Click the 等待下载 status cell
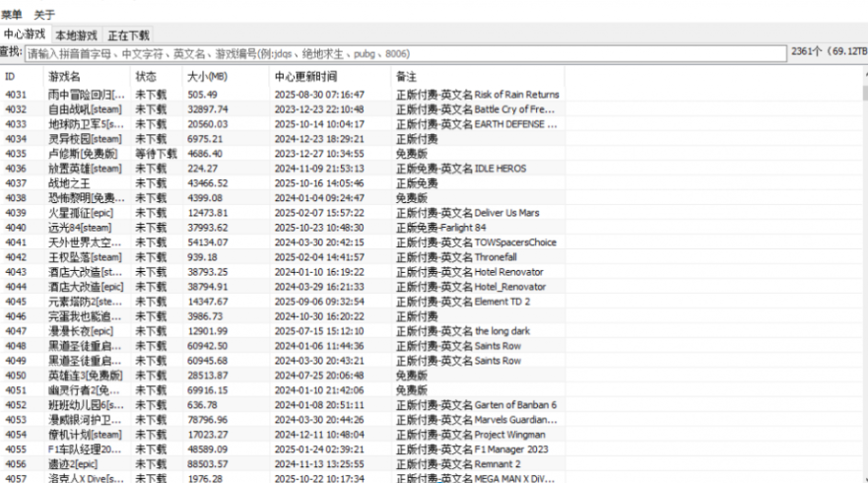868x483 pixels. tap(156, 154)
